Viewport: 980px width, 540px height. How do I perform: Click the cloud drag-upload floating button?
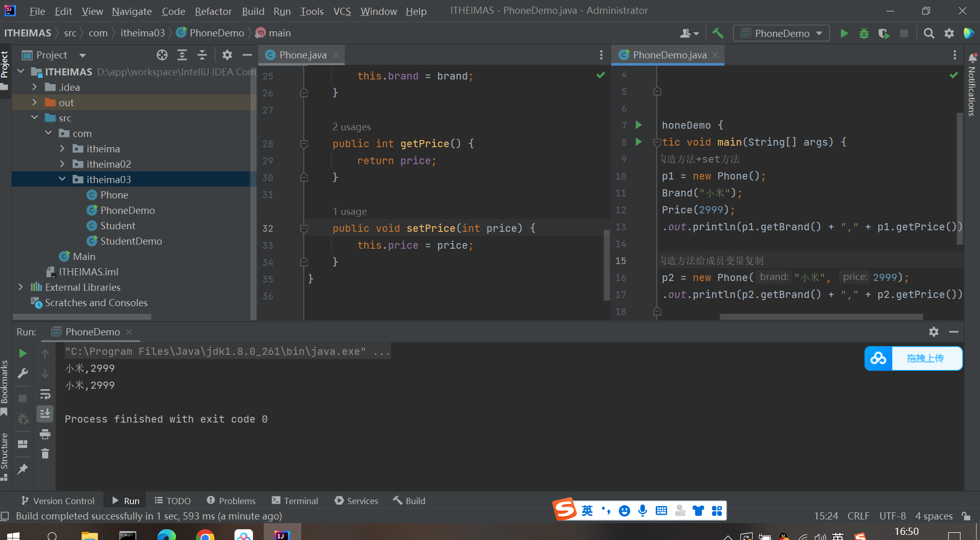click(913, 358)
